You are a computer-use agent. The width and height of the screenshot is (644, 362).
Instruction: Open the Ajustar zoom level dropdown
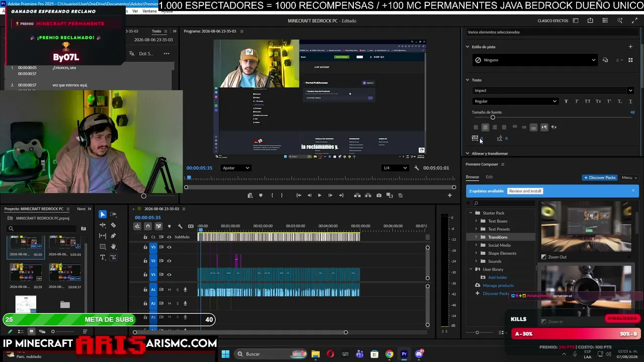click(236, 168)
